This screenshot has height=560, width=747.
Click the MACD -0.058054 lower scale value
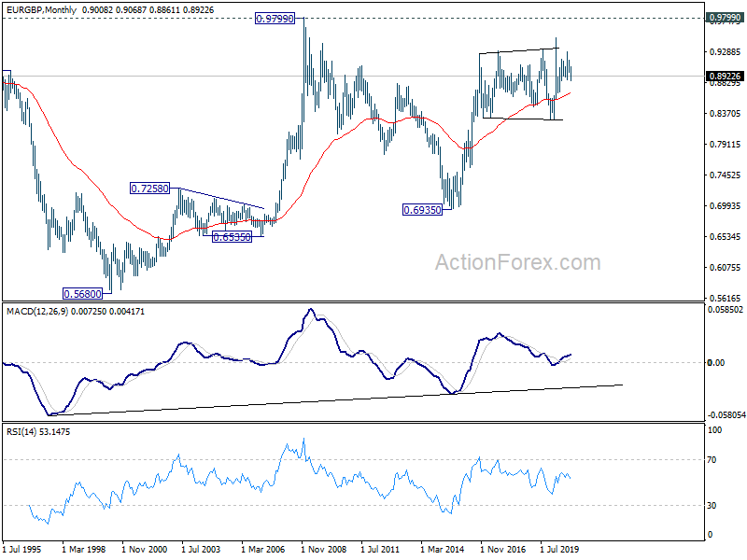pos(726,415)
